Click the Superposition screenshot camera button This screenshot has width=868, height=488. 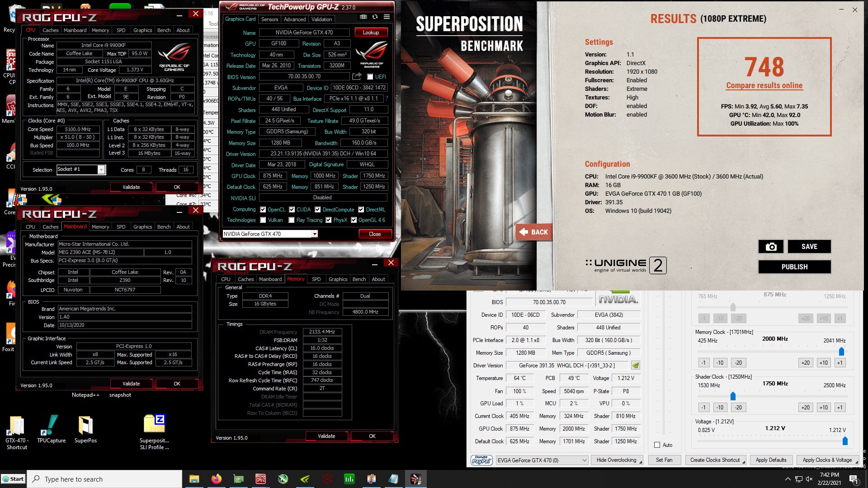coord(771,247)
